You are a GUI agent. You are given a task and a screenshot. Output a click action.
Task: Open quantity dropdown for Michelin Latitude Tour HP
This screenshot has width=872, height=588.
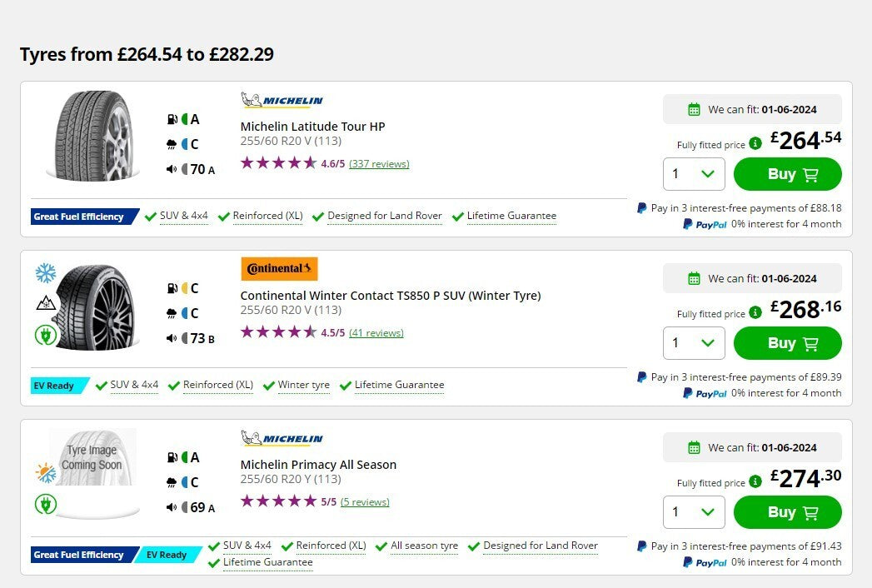[694, 174]
